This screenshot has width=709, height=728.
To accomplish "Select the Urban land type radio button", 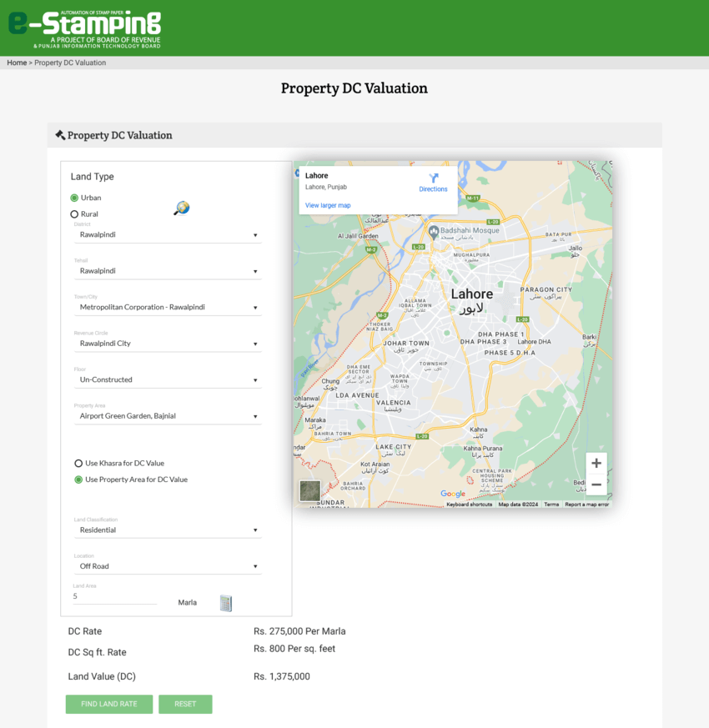I will click(74, 198).
